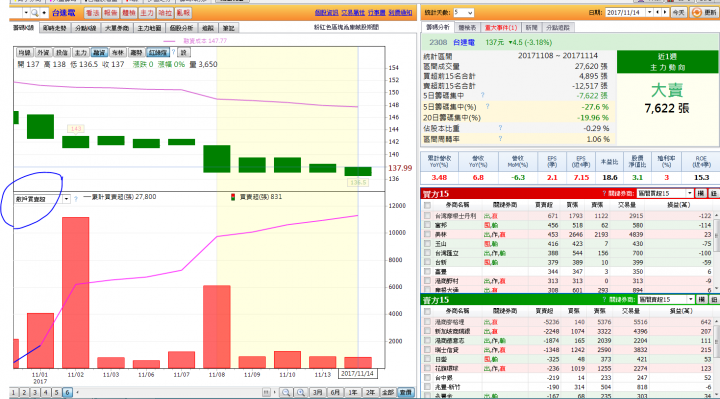Toggle the 外資 overlay button

[43, 52]
